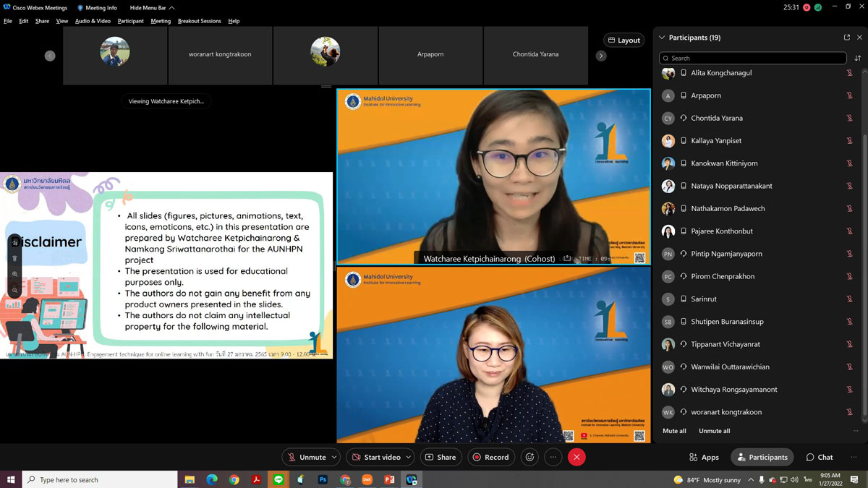This screenshot has width=868, height=488.
Task: Open the Audio & Video menu
Action: pyautogui.click(x=93, y=21)
